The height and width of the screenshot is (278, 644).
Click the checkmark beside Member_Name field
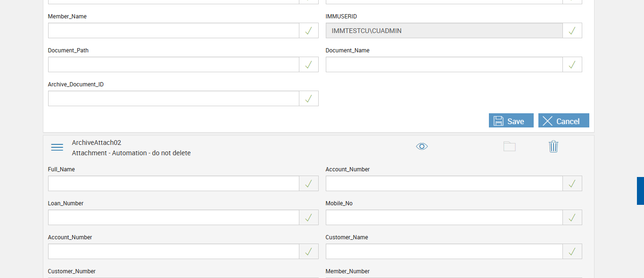pyautogui.click(x=309, y=31)
